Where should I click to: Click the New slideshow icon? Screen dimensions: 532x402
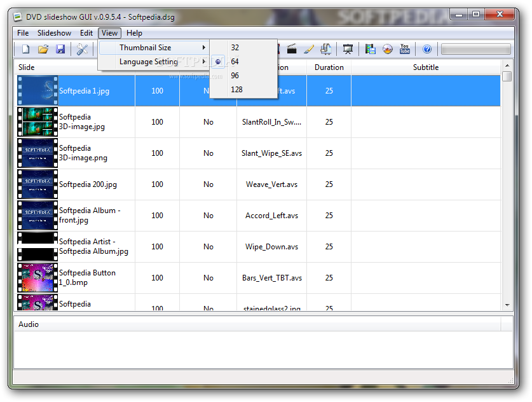tap(25, 49)
